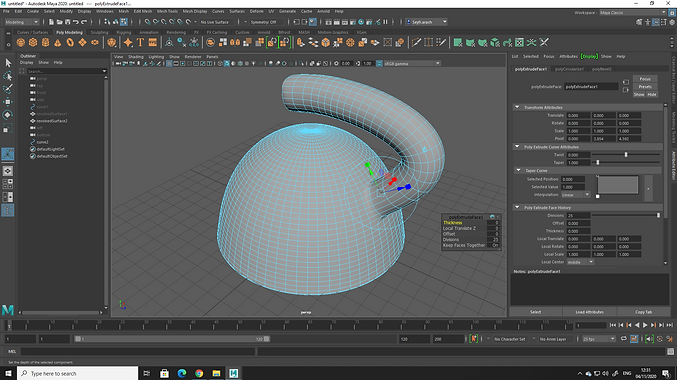
Task: Click the Extrude shelf icon
Action: tap(301, 42)
